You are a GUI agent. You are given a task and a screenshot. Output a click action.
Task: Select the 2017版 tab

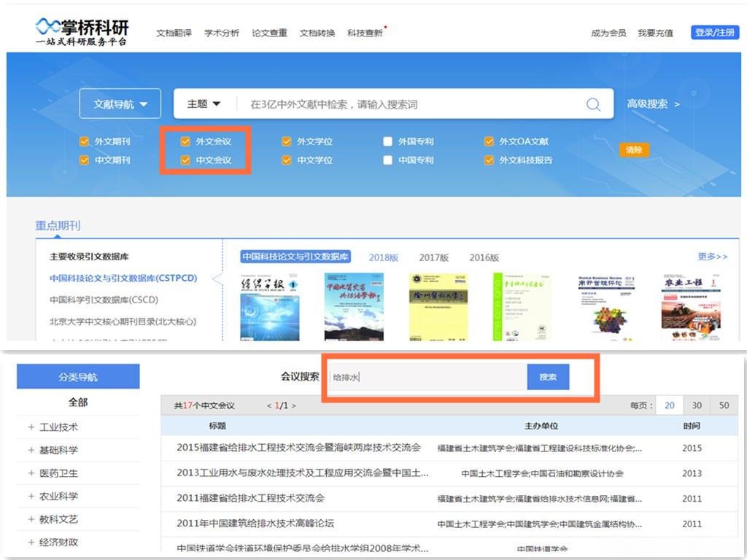click(434, 257)
